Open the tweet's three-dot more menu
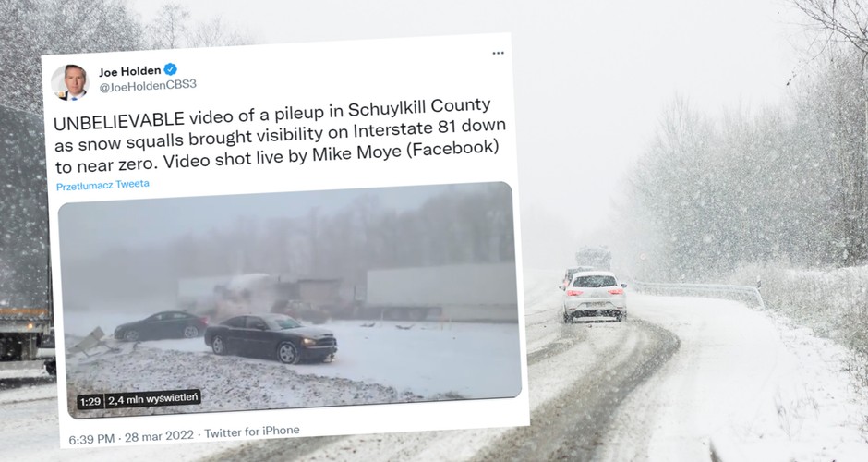The height and width of the screenshot is (462, 868). point(498,54)
